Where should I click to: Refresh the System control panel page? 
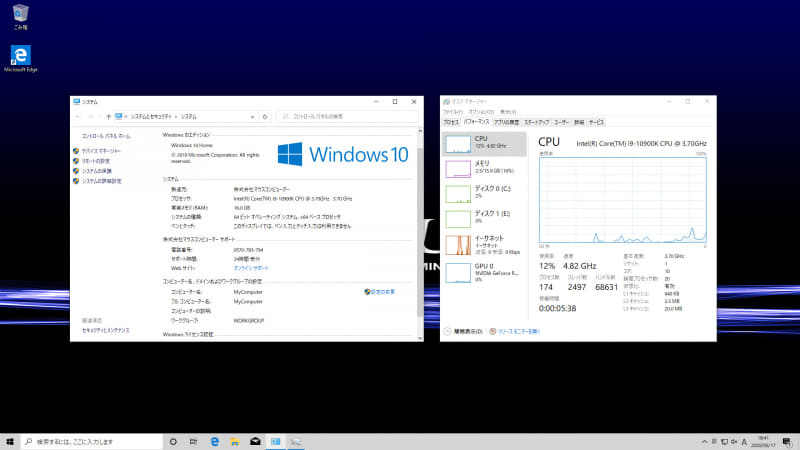point(265,117)
